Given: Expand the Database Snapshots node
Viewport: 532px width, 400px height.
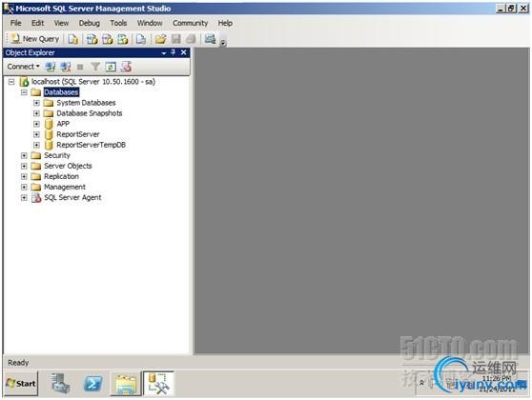Looking at the screenshot, I should [x=36, y=113].
